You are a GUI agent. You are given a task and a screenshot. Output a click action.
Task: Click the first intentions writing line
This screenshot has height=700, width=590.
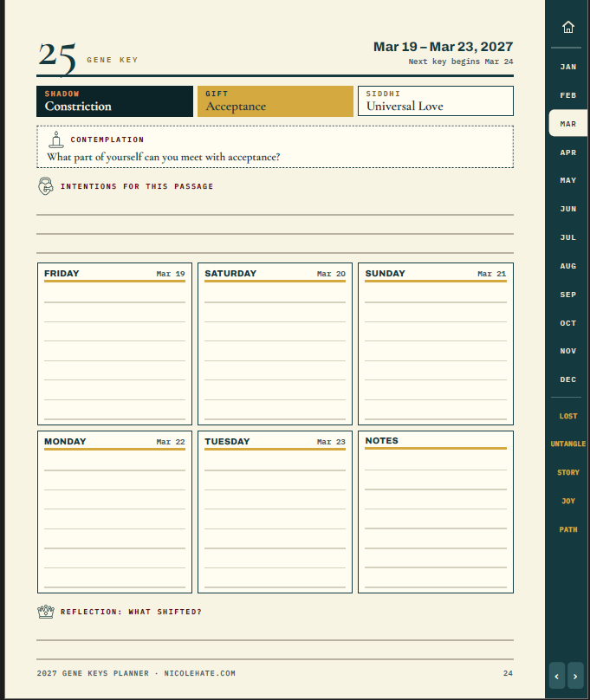275,215
